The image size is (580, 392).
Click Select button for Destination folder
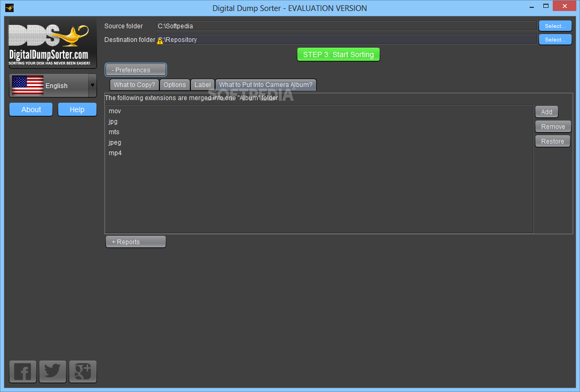[x=555, y=40]
